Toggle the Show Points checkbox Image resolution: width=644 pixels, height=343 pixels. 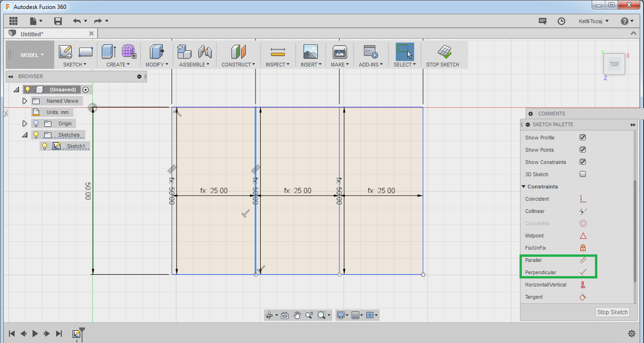coord(583,150)
